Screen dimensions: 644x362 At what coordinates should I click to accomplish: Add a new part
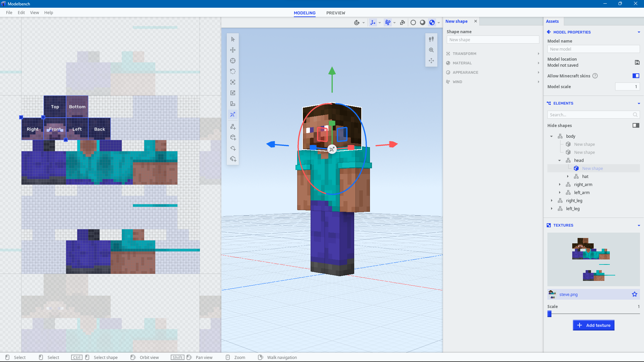(233, 127)
